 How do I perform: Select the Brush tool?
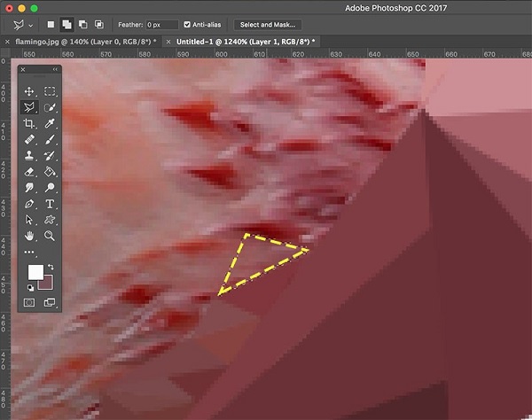(50, 139)
